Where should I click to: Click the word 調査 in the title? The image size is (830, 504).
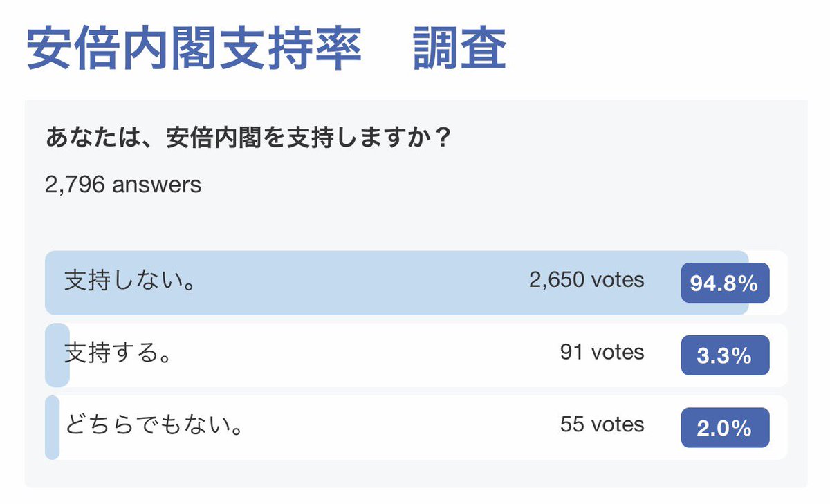point(460,50)
